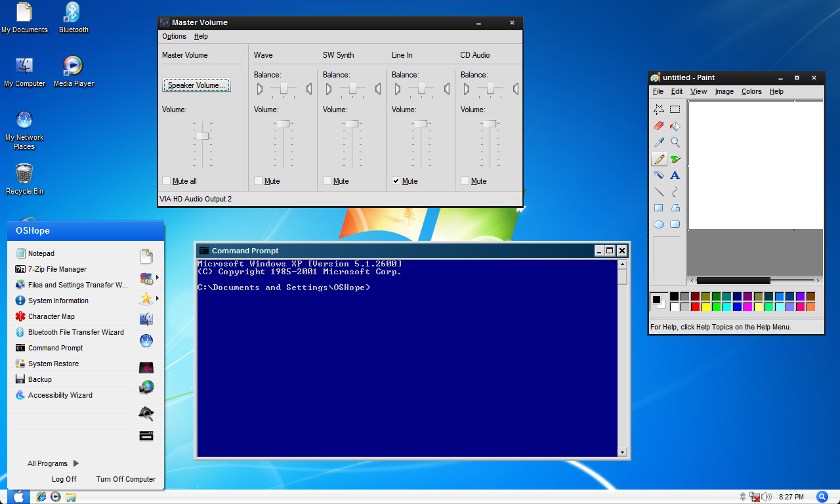Select the My Documents desktop icon
Viewport: 840px width, 504px height.
coord(24,18)
